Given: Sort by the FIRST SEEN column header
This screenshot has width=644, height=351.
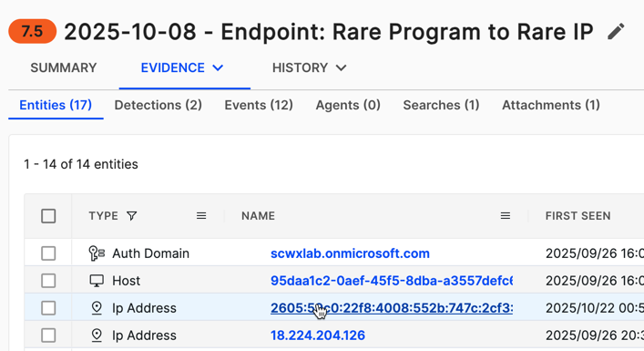Looking at the screenshot, I should click(578, 216).
